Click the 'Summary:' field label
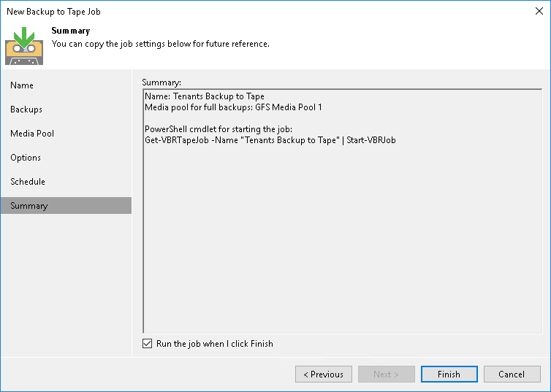551x392 pixels. pyautogui.click(x=161, y=82)
